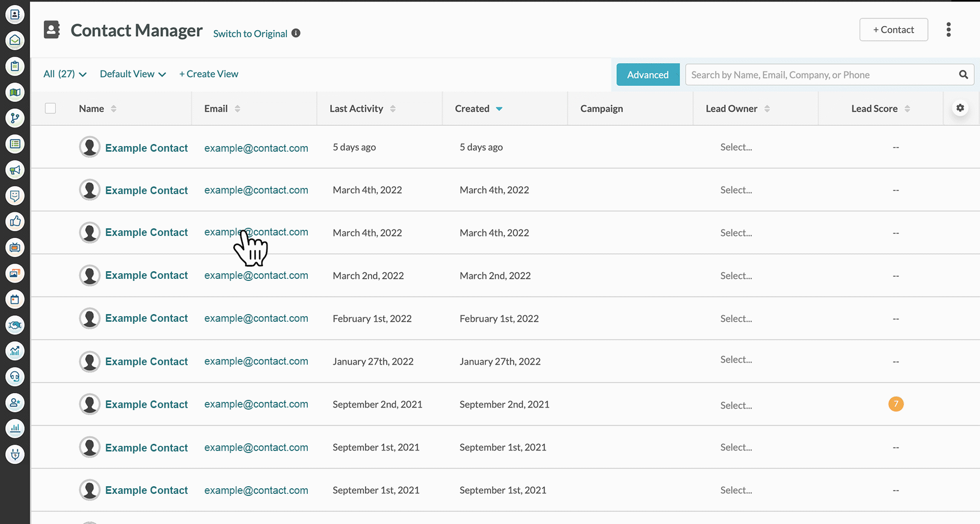Screen dimensions: 980x524
Task: Click the 'September 2nd, 2021' last activity cell
Action: 377,404
